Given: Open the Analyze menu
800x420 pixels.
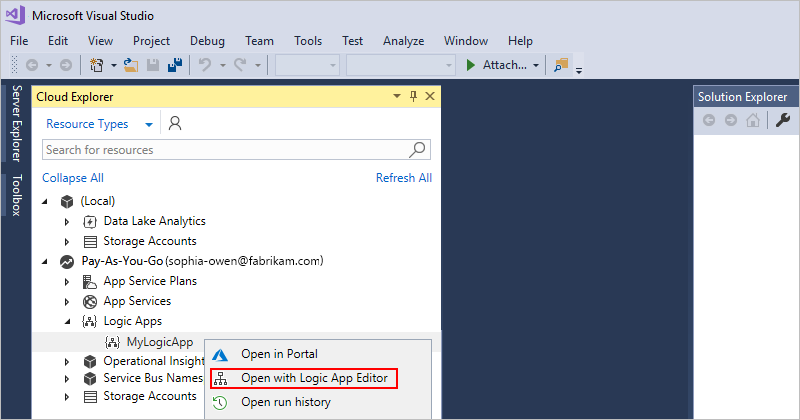Looking at the screenshot, I should tap(404, 41).
